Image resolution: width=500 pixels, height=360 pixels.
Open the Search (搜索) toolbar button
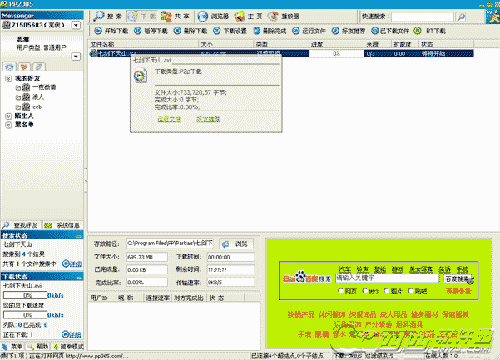[108, 16]
